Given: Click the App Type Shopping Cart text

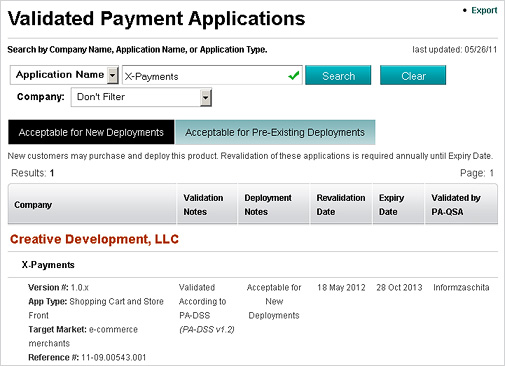Looking at the screenshot, I should [96, 308].
